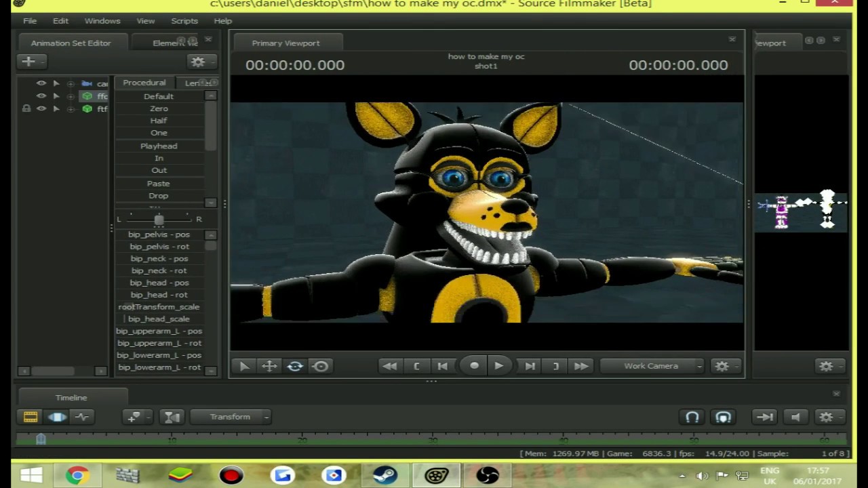This screenshot has width=868, height=488.
Task: Toggle frame snapping magnet icon
Action: tap(723, 417)
